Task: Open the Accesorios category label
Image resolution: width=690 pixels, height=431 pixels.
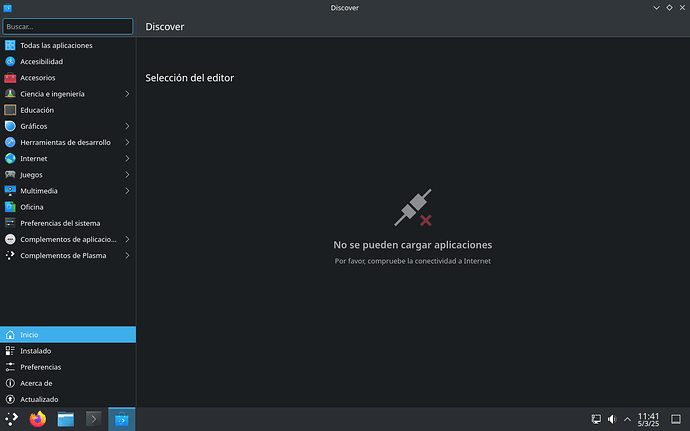Action: [38, 78]
